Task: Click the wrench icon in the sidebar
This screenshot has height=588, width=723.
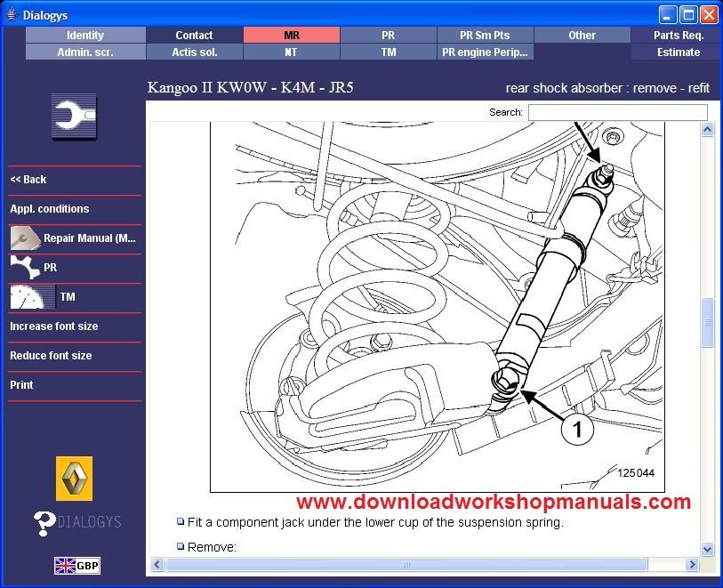Action: click(x=74, y=117)
